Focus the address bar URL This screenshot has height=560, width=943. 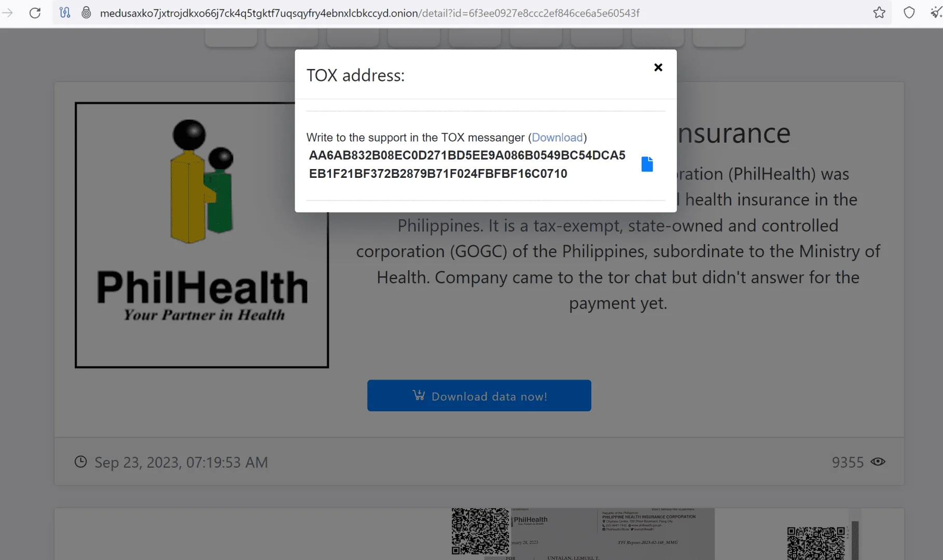(x=369, y=13)
